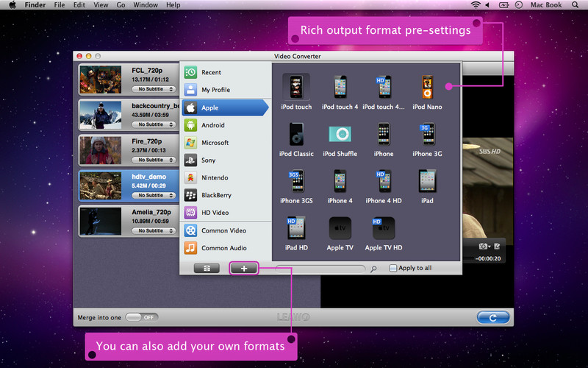Open Spotlight search in menu bar
Image resolution: width=588 pixels, height=368 pixels.
tap(575, 5)
